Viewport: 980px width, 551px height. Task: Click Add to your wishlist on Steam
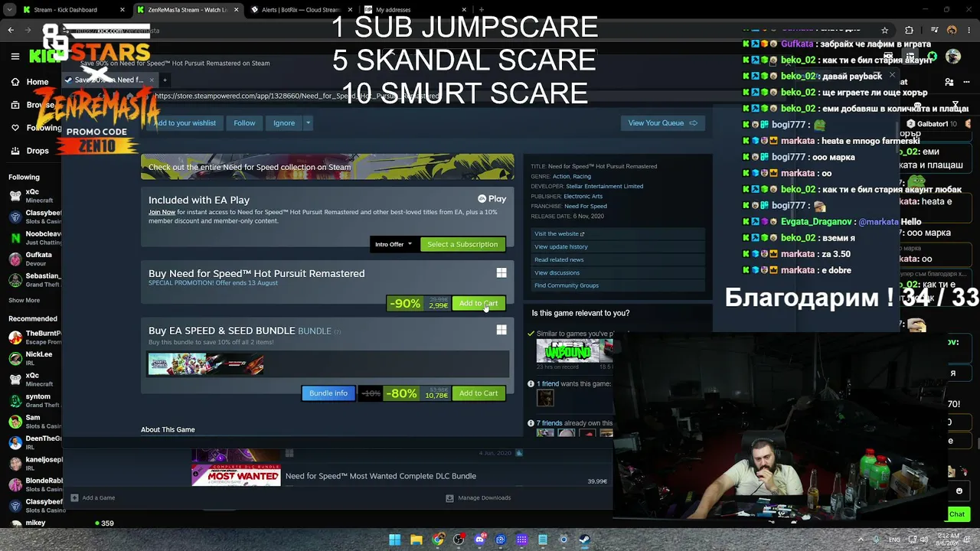184,123
